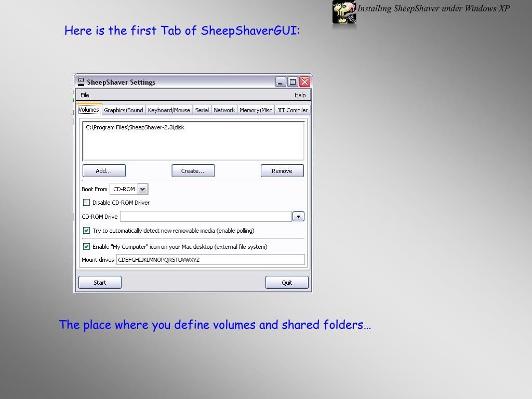Maximize the SheepShaver Settings window

click(292, 82)
